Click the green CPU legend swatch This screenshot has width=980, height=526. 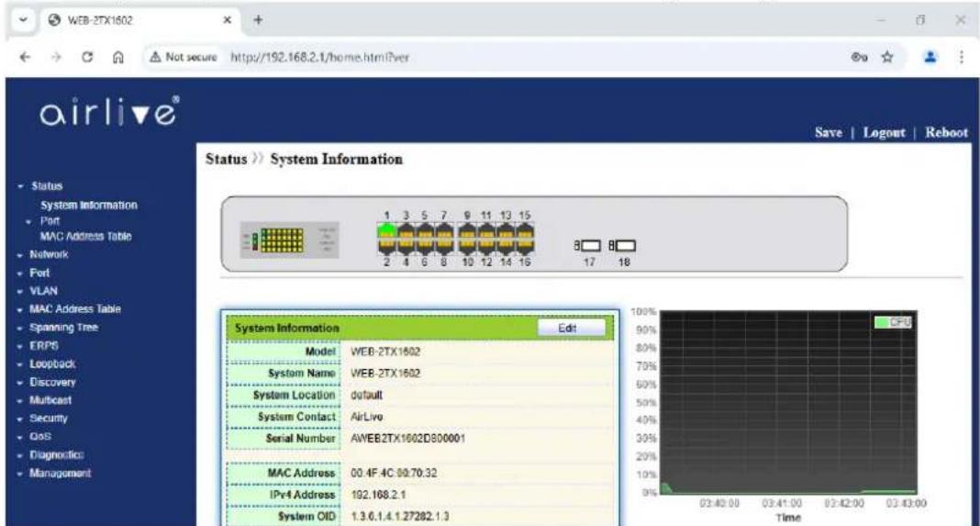(881, 322)
